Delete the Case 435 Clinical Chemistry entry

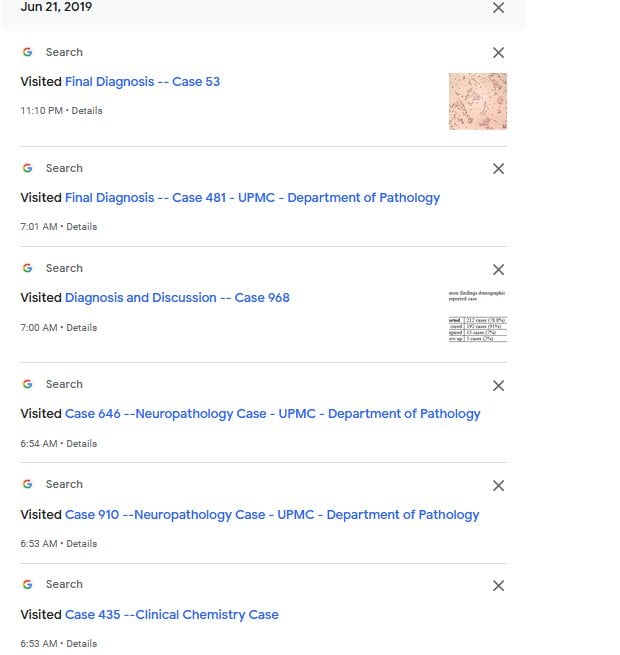click(x=498, y=586)
